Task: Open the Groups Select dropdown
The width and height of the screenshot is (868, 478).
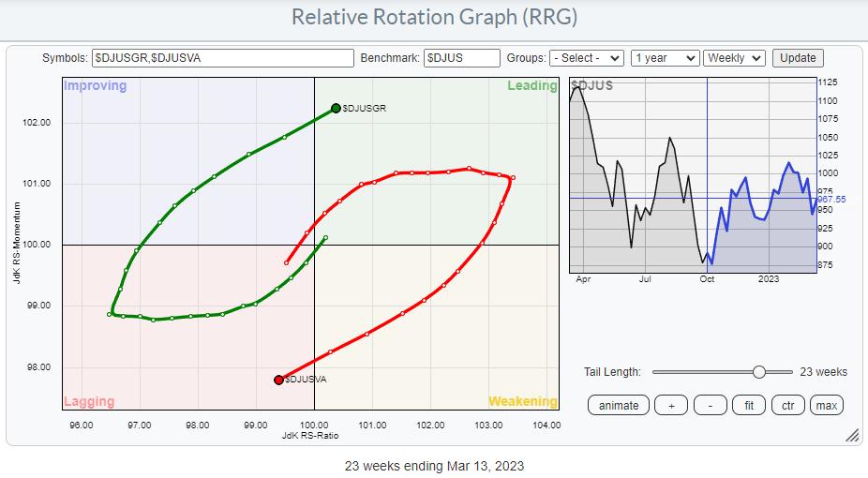Action: tap(587, 58)
